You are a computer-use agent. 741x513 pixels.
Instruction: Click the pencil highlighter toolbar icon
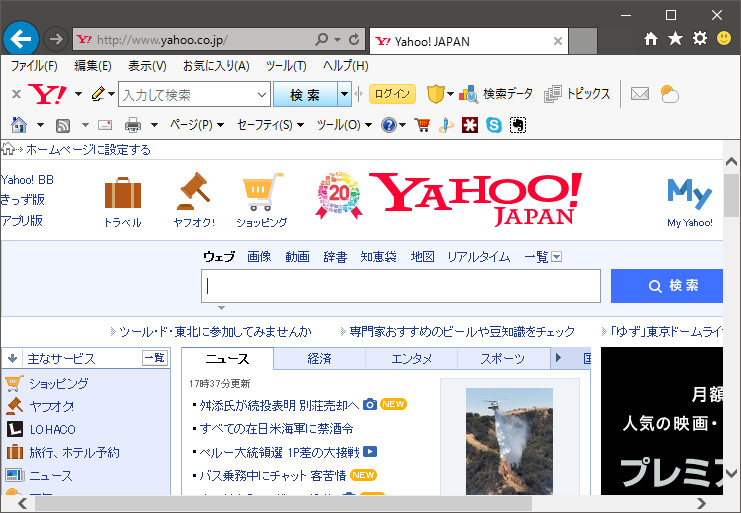click(98, 94)
